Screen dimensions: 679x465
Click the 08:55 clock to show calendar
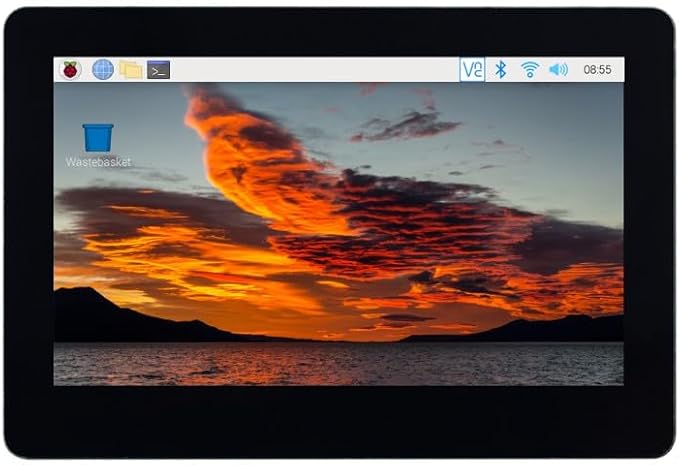[597, 70]
